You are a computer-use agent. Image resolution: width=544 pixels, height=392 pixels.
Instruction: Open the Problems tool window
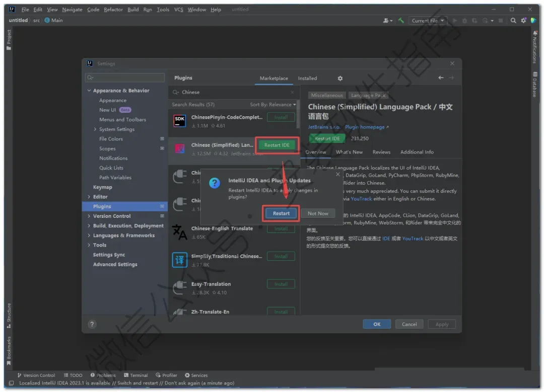[x=103, y=375]
